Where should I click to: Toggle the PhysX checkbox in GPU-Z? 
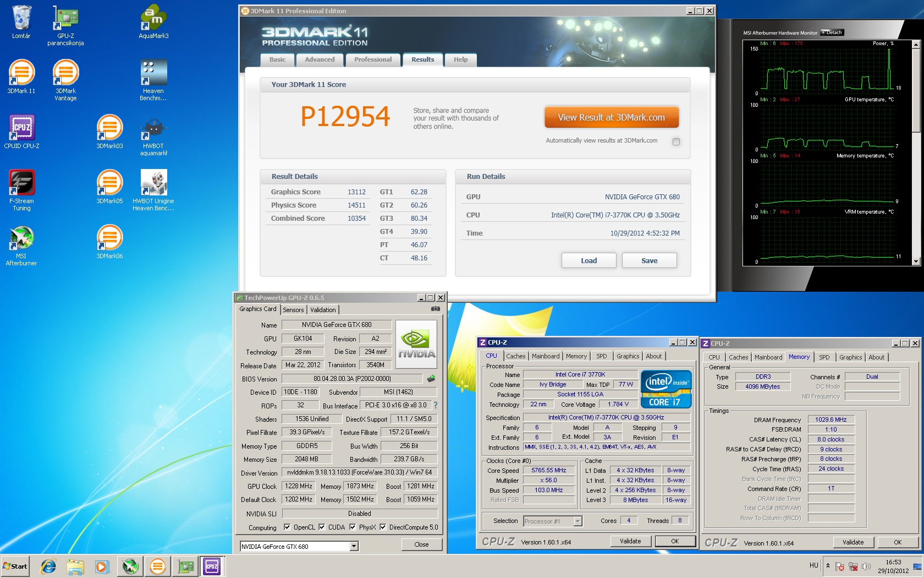click(353, 527)
